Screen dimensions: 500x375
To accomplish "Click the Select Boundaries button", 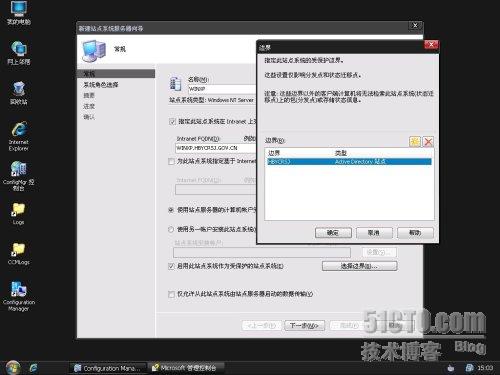I will point(360,266).
